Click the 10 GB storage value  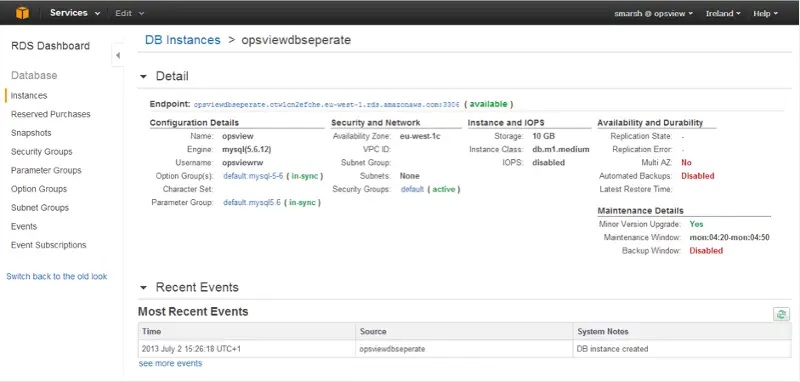pyautogui.click(x=543, y=136)
